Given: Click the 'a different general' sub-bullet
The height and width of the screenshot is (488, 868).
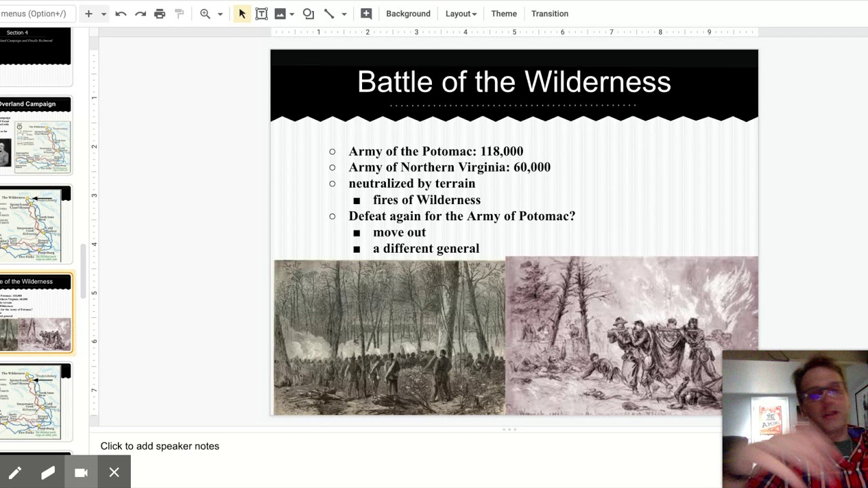Looking at the screenshot, I should [426, 249].
